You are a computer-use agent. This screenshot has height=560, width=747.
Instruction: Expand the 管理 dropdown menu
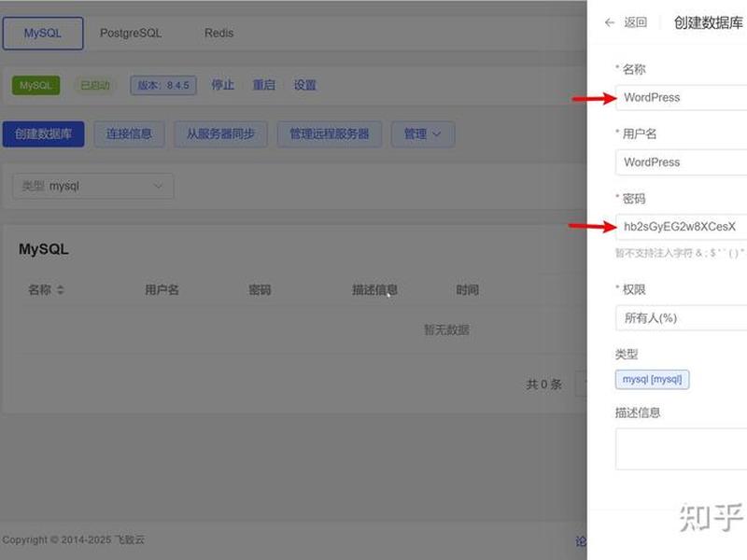point(423,134)
